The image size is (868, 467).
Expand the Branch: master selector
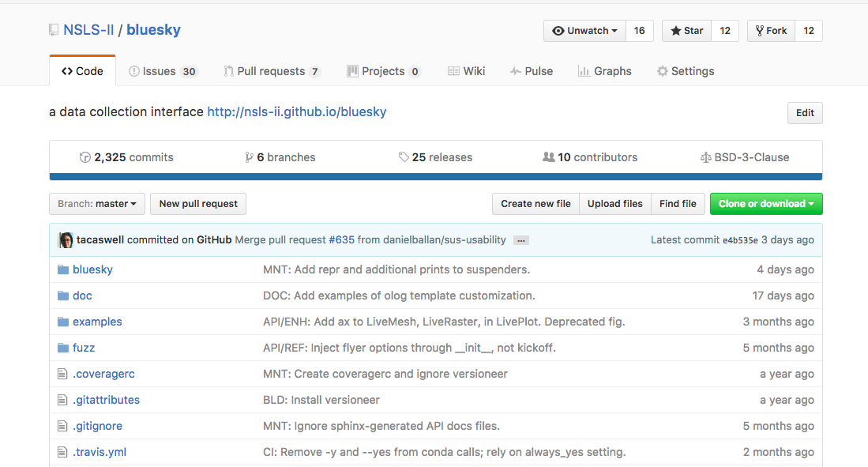coord(97,204)
